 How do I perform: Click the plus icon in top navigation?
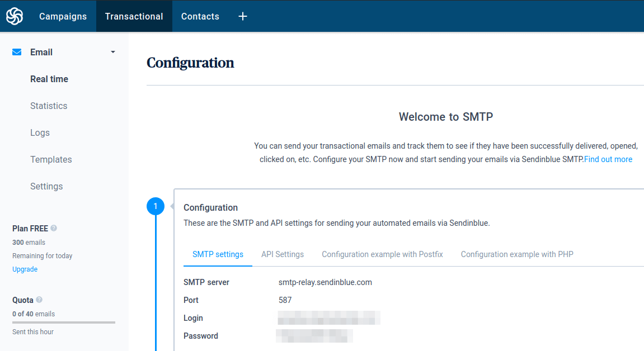pyautogui.click(x=243, y=16)
